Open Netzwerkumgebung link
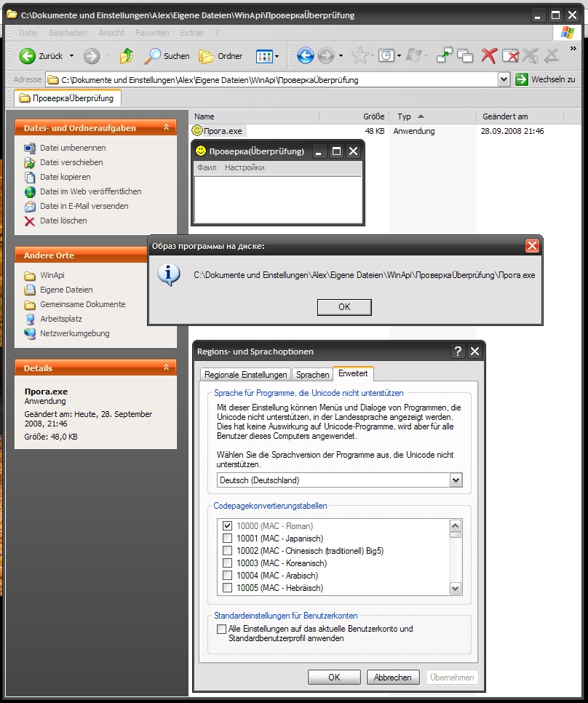This screenshot has width=588, height=703. (x=66, y=333)
